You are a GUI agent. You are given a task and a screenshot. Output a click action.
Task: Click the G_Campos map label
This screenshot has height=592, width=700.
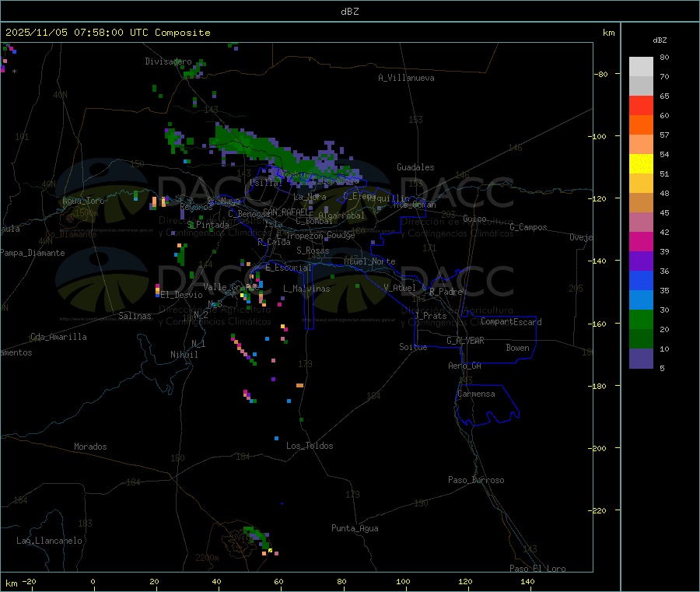tap(528, 227)
